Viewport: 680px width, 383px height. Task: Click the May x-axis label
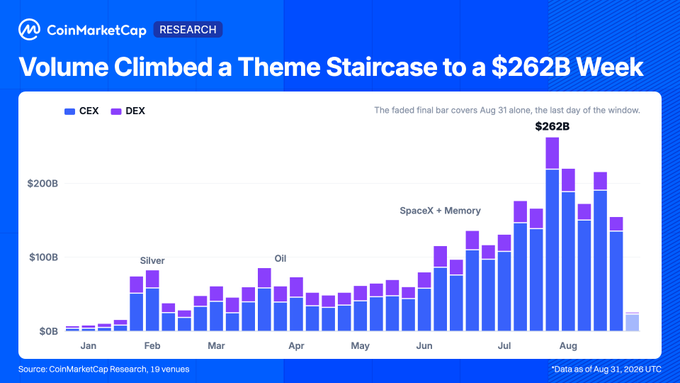point(360,346)
